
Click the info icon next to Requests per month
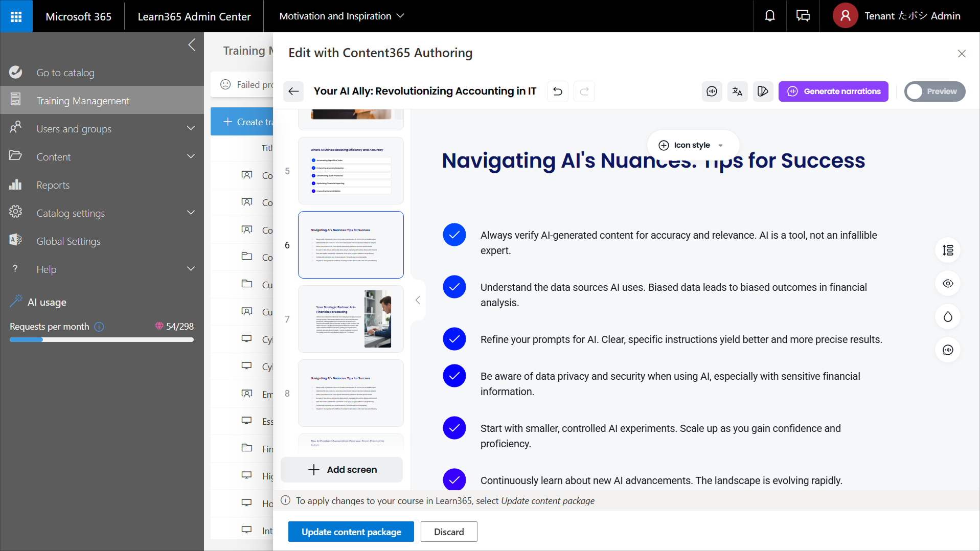pyautogui.click(x=99, y=327)
